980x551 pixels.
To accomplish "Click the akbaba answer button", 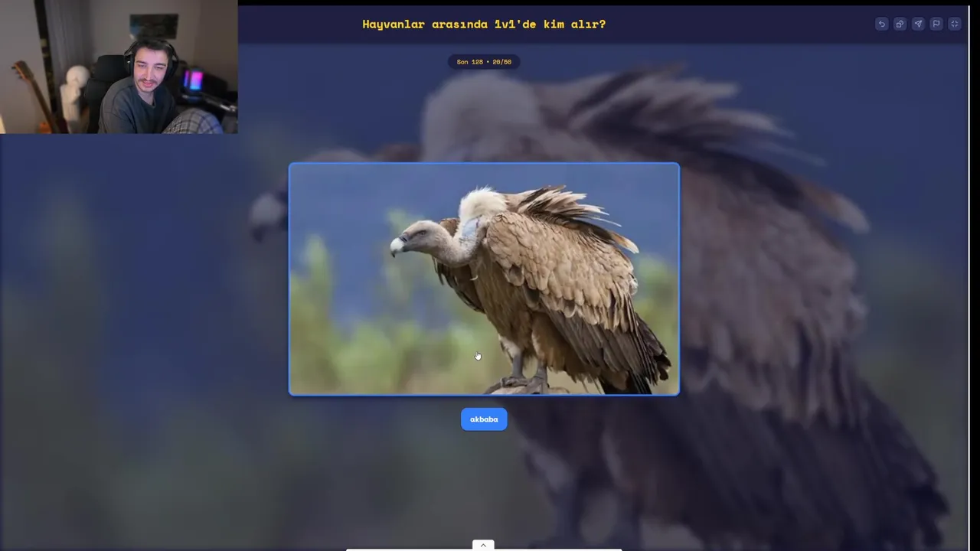I will 484,419.
